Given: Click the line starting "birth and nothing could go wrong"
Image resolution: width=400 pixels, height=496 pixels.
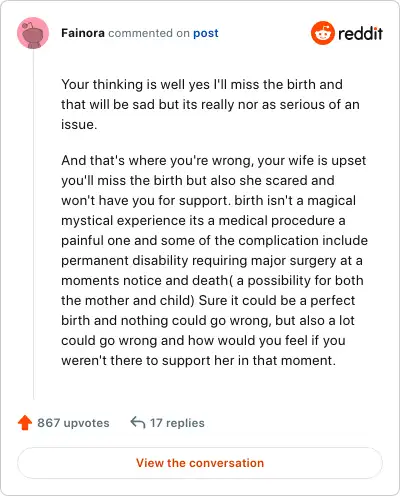Looking at the screenshot, I should pos(208,320).
